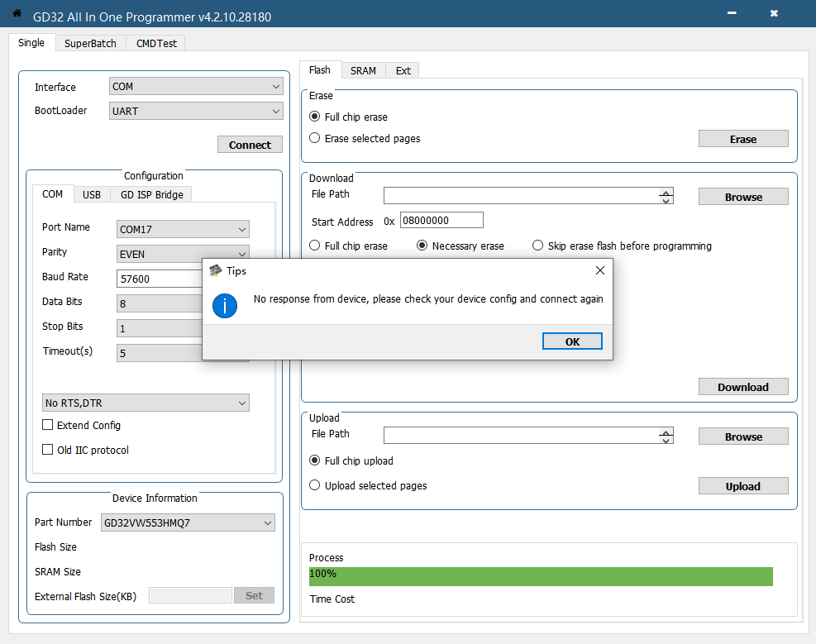Click the Tips dialog application icon
816x644 pixels.
click(215, 271)
